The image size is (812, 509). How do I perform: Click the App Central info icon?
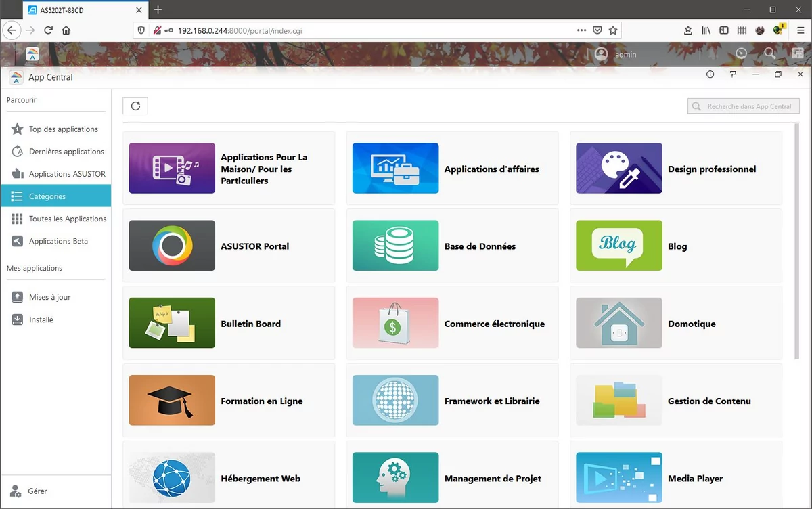710,74
